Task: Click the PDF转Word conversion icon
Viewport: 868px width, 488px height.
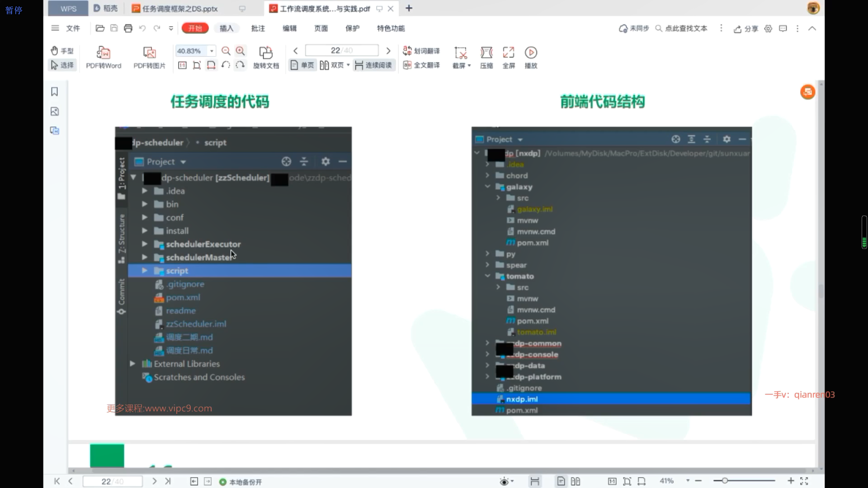Action: click(x=104, y=53)
